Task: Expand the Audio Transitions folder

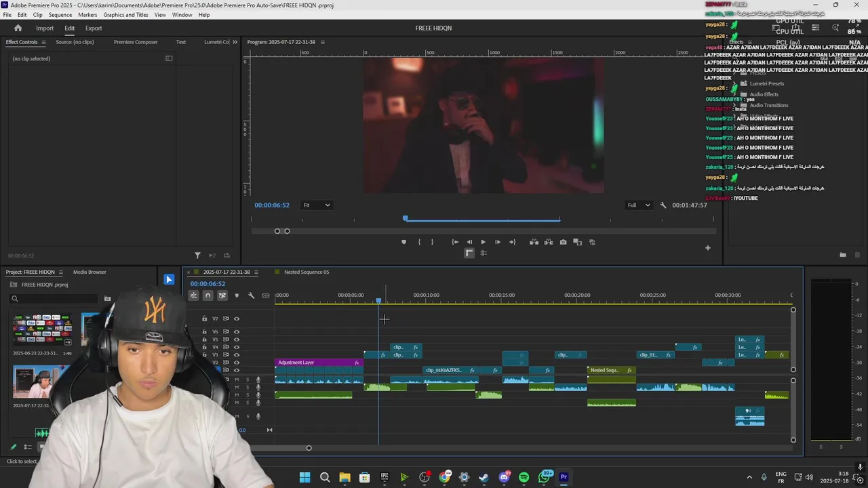Action: [x=734, y=105]
